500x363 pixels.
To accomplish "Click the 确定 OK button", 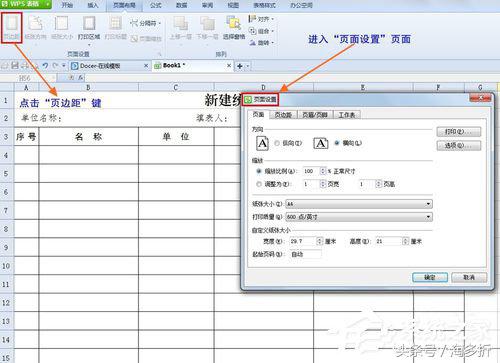I will click(430, 277).
